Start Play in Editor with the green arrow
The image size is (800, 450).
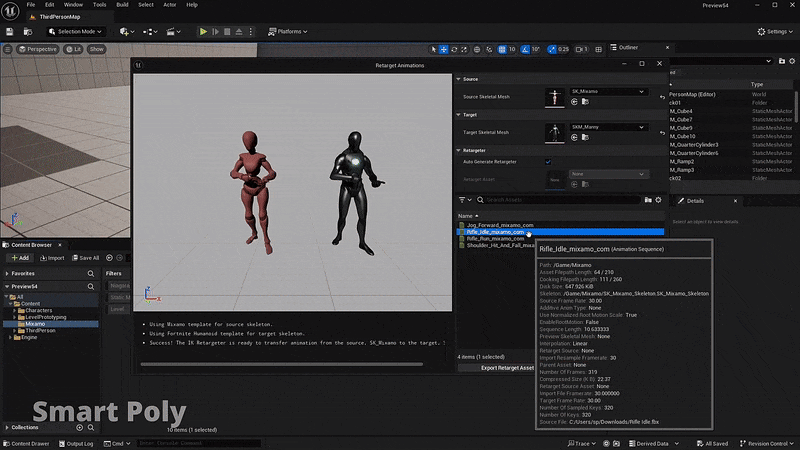click(203, 32)
